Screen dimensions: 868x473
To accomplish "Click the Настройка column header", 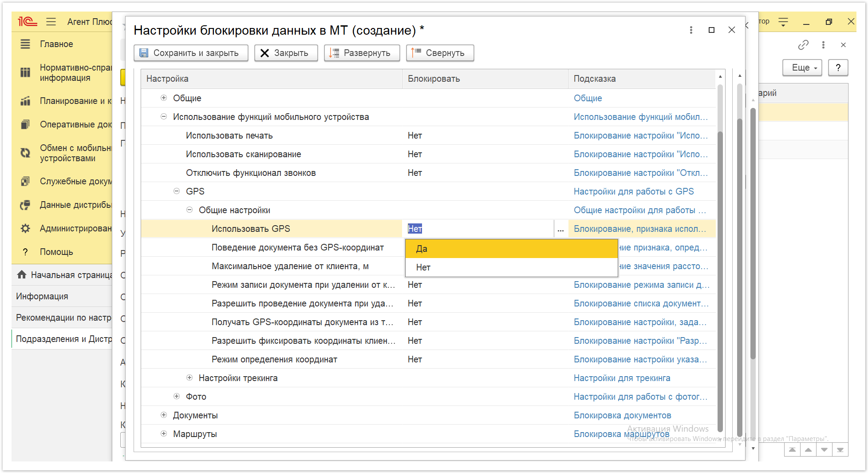I will 272,79.
